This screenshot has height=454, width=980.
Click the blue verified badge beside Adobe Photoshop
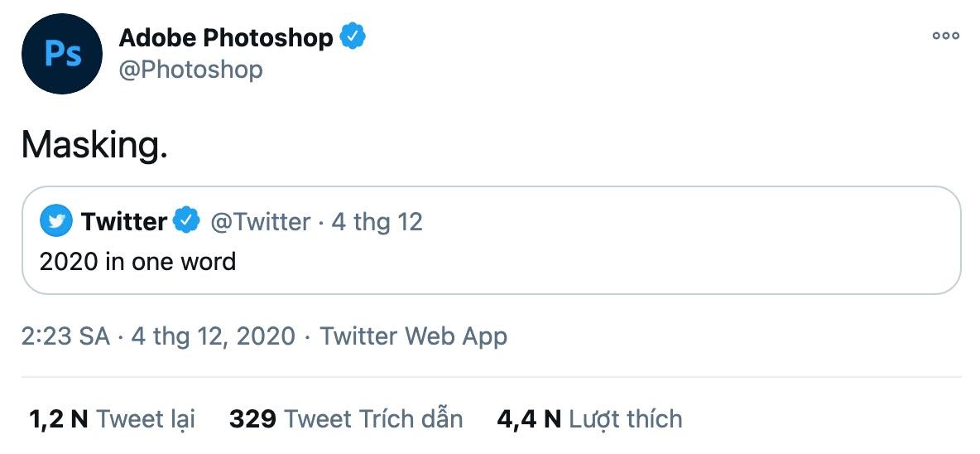pos(353,37)
